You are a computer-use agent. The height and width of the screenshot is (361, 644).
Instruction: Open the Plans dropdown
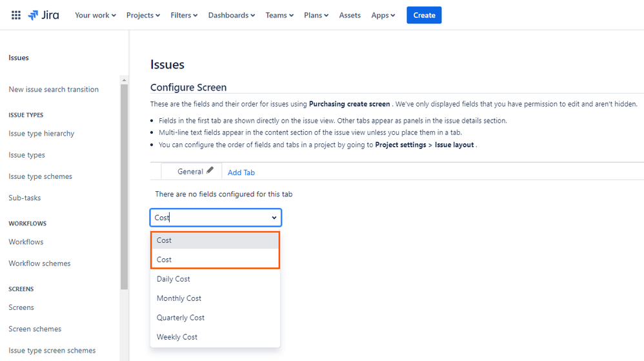(316, 15)
